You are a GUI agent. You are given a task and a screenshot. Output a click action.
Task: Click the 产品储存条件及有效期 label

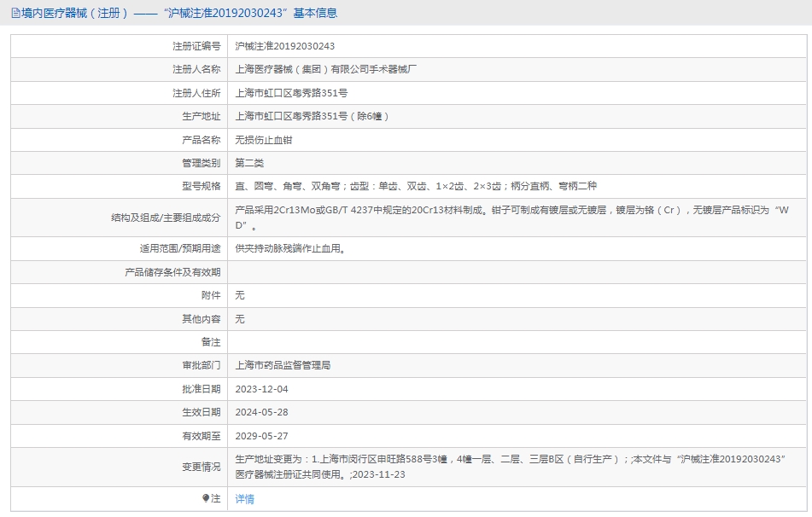pyautogui.click(x=173, y=272)
